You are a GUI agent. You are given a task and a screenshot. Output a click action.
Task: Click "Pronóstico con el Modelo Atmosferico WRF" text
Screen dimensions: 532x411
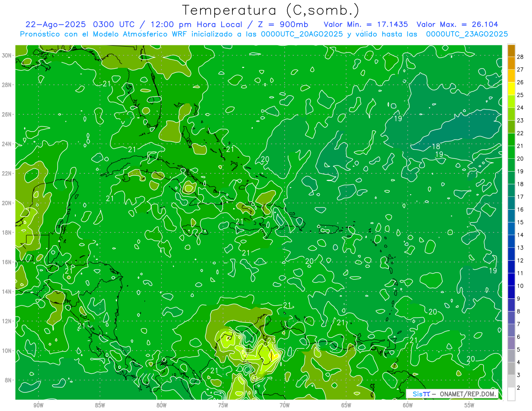pyautogui.click(x=105, y=34)
